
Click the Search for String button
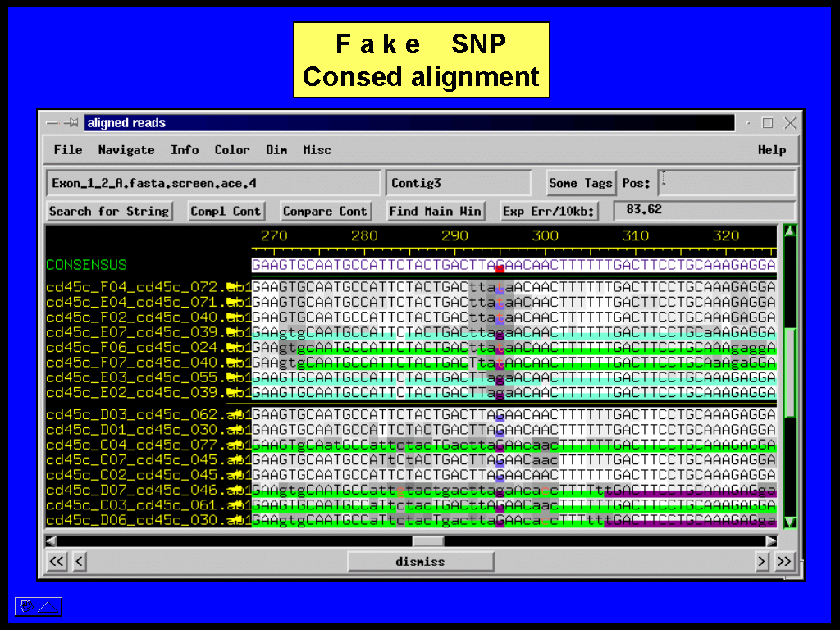point(109,211)
